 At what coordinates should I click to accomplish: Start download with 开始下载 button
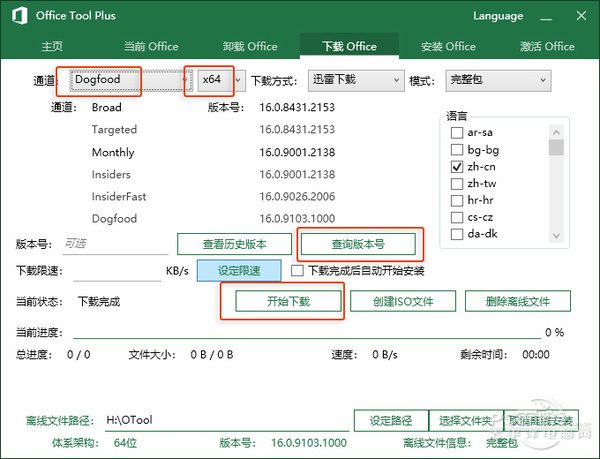point(288,301)
